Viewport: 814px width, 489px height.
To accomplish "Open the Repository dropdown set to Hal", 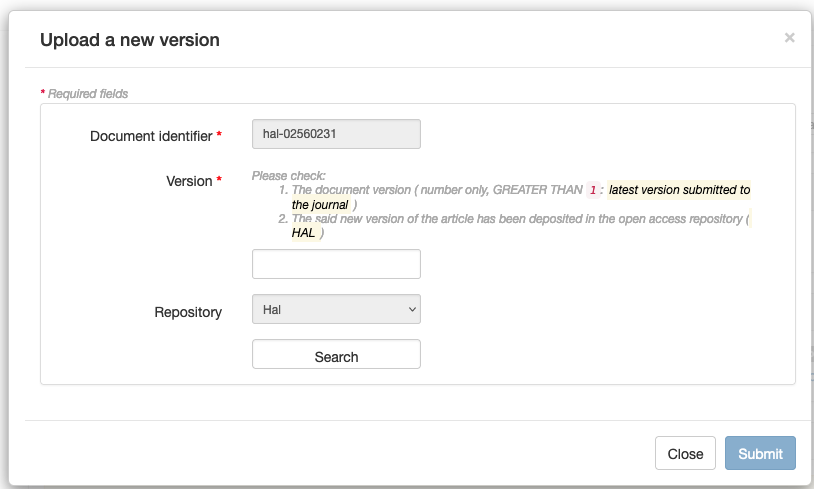I will point(336,309).
